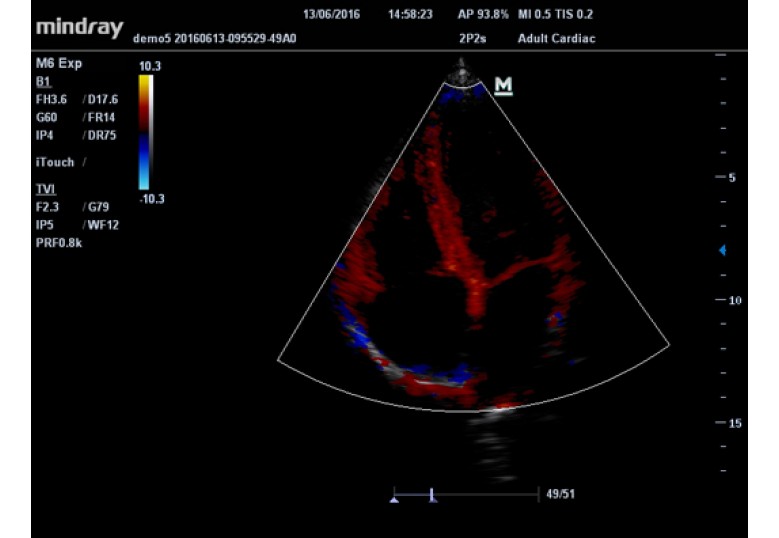Click the D17.6 depth parameter
The height and width of the screenshot is (538, 779).
point(103,99)
